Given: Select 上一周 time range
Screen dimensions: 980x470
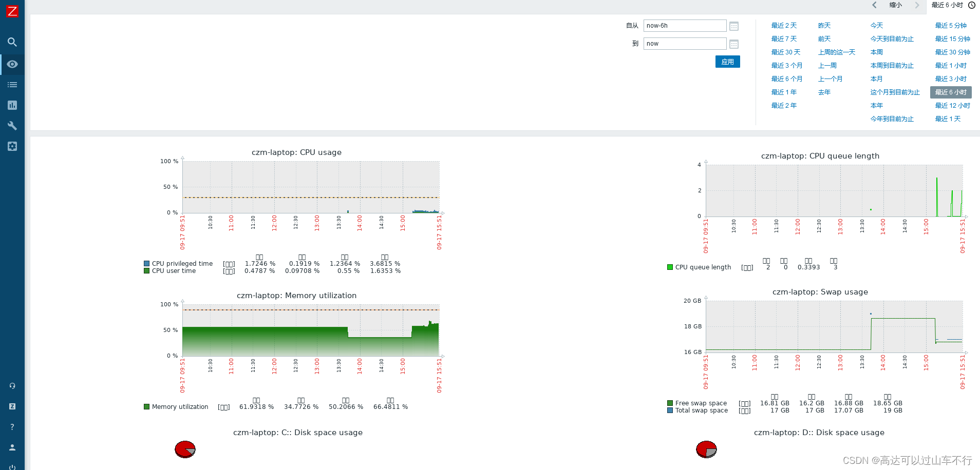Looking at the screenshot, I should click(827, 66).
